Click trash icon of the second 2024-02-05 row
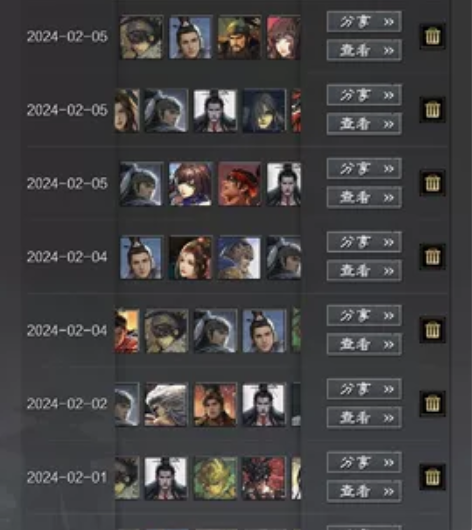Image resolution: width=472 pixels, height=530 pixels. tap(432, 110)
